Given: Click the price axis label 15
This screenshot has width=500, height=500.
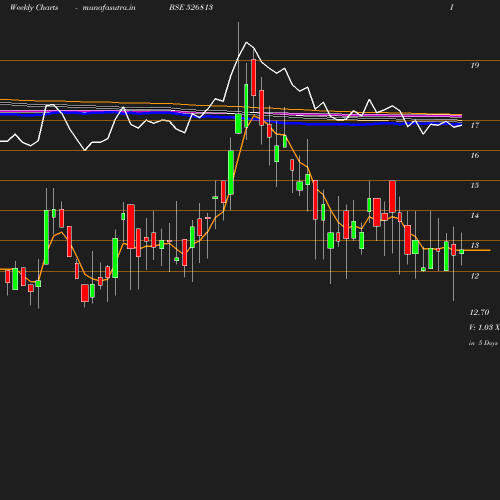Looking at the screenshot, I should (x=475, y=185).
